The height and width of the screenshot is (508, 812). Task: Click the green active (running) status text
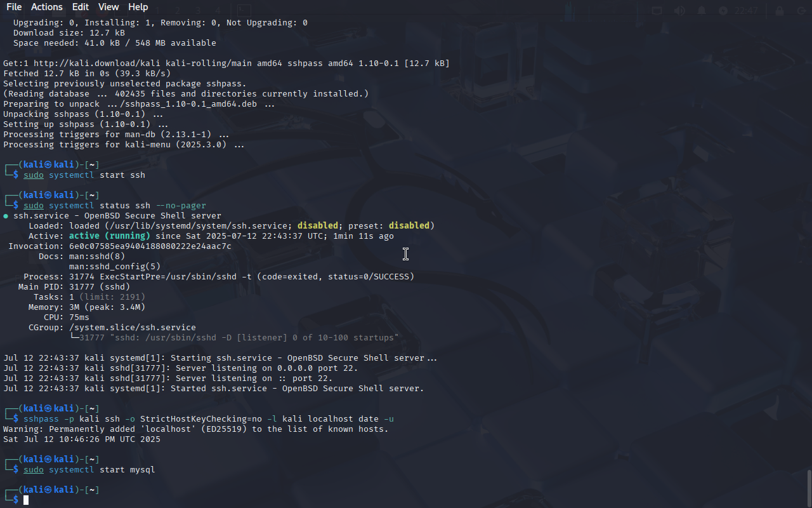pyautogui.click(x=110, y=236)
